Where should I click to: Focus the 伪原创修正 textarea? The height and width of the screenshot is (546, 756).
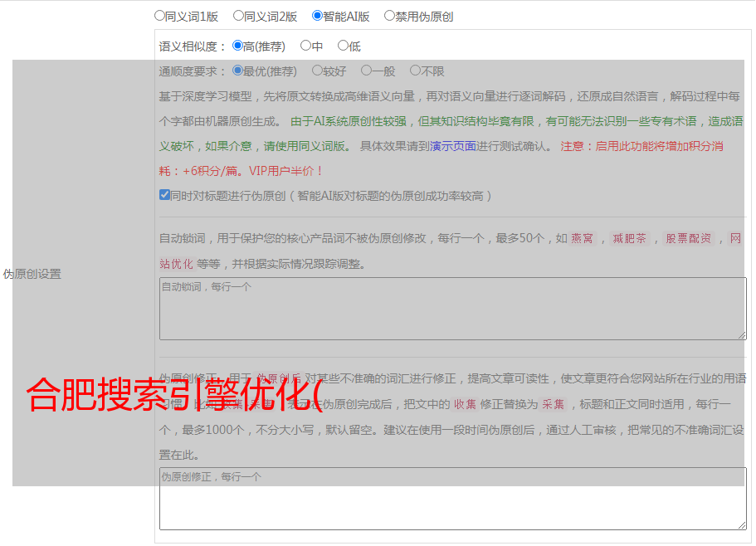pyautogui.click(x=453, y=499)
